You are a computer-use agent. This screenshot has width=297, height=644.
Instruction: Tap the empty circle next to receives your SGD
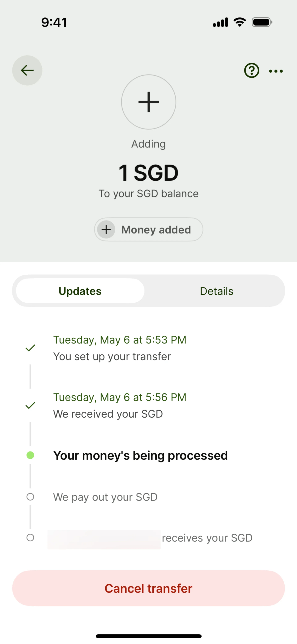tap(30, 538)
